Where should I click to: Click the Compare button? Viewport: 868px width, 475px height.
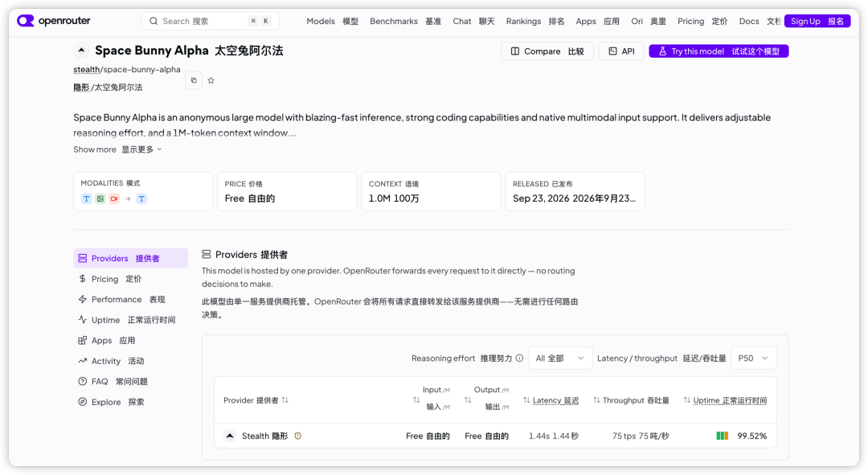coord(547,51)
